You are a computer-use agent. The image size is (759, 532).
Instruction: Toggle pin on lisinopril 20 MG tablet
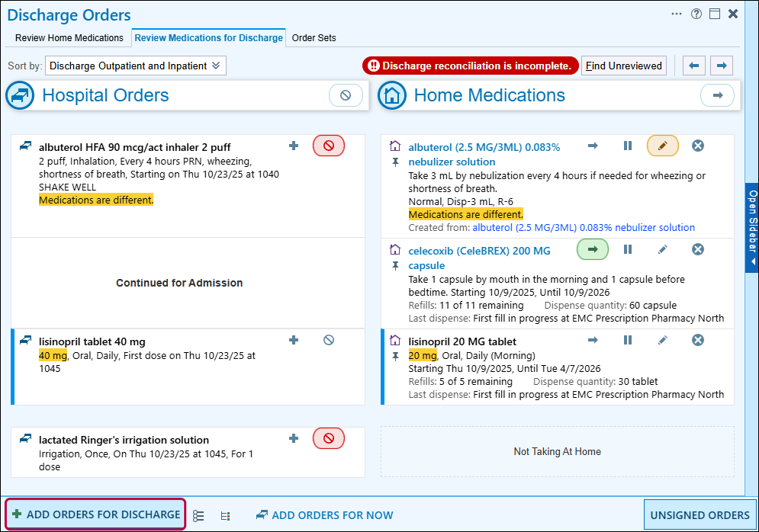[395, 357]
